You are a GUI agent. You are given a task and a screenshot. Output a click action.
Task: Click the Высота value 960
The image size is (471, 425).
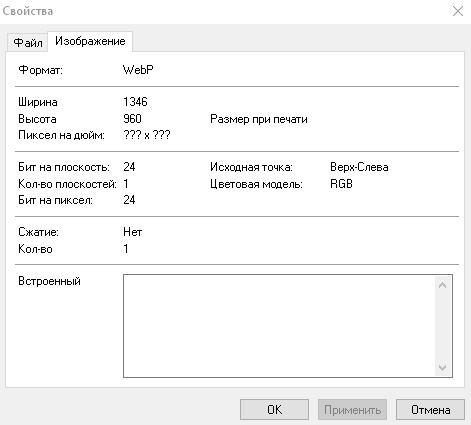132,119
